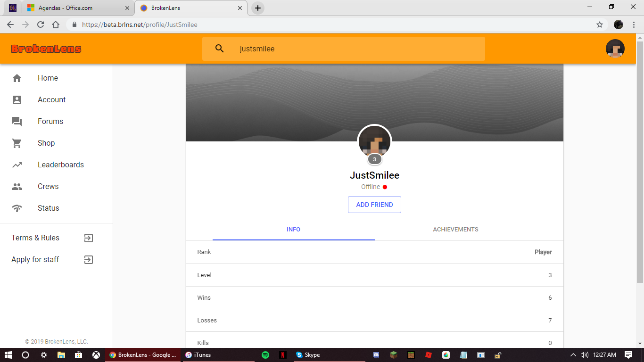Go to the Shop cart icon
The width and height of the screenshot is (644, 362).
coord(17,143)
